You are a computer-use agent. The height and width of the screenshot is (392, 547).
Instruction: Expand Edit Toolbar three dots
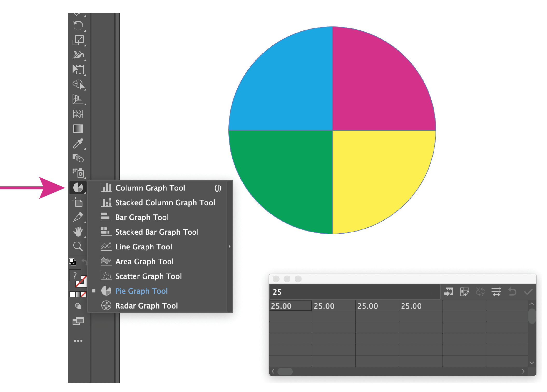[x=78, y=341]
